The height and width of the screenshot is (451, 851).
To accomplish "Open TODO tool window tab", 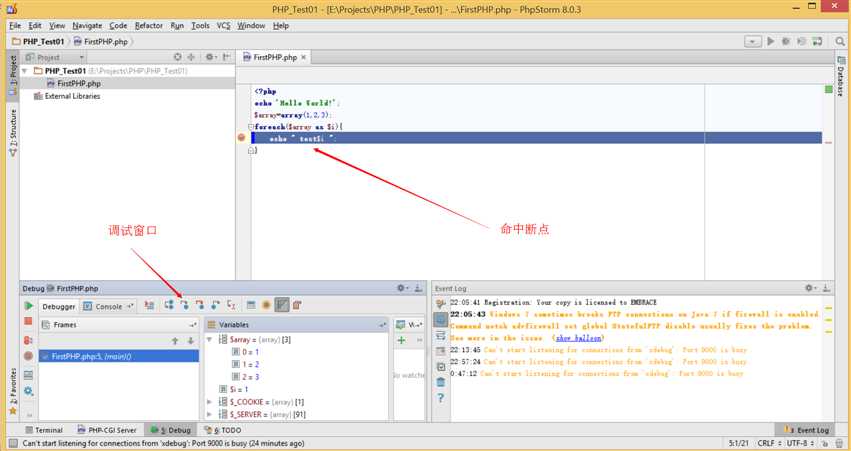I will coord(223,430).
